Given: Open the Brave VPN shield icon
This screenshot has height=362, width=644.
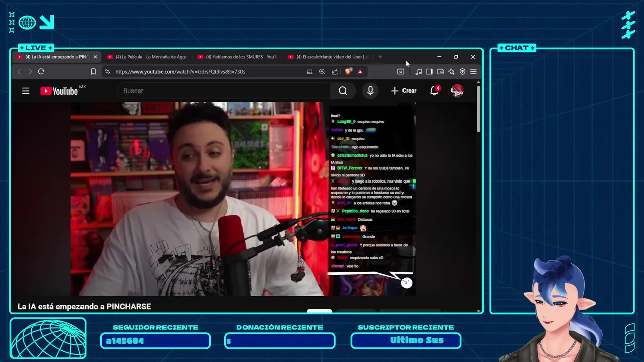Looking at the screenshot, I should [462, 72].
